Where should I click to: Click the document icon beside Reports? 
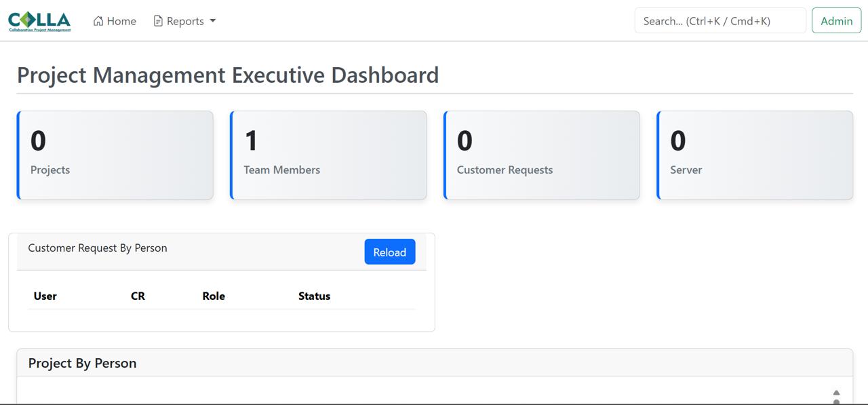pyautogui.click(x=158, y=21)
